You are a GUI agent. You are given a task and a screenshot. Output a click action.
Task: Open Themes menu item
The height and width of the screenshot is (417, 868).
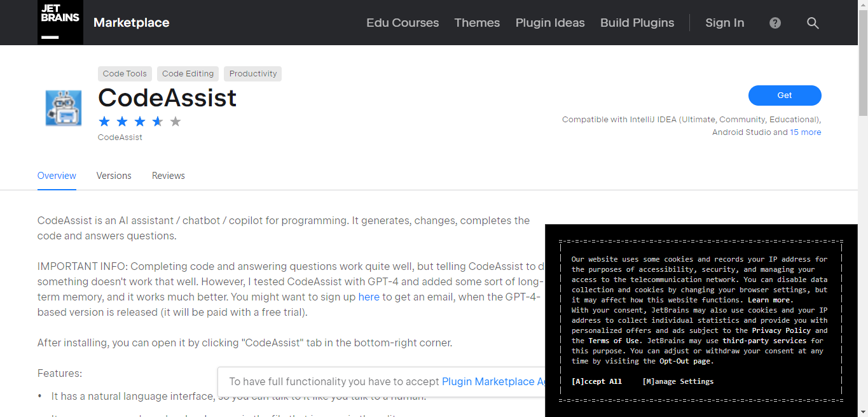[477, 23]
